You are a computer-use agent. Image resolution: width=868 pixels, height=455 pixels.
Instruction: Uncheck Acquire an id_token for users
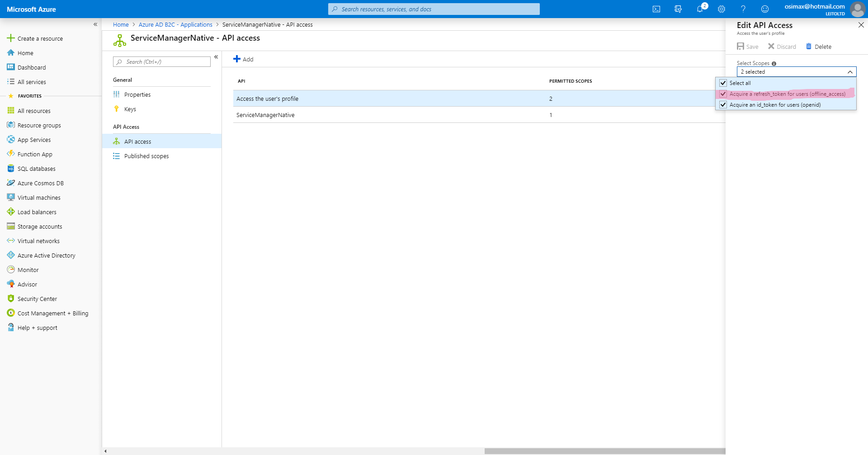(723, 104)
